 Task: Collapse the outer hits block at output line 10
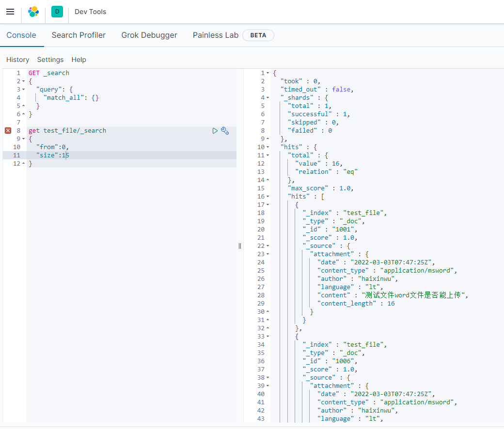click(x=268, y=147)
